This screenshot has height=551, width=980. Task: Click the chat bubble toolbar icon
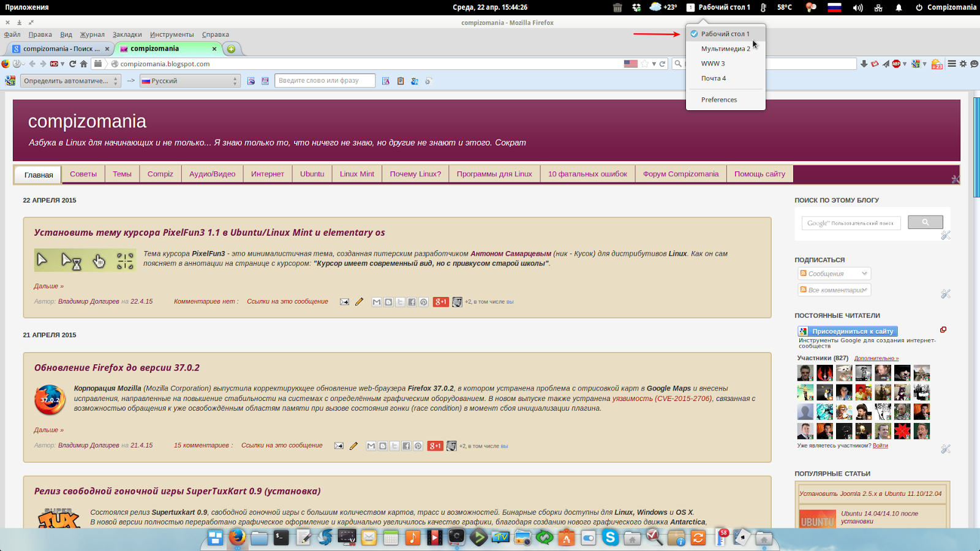[x=974, y=64]
